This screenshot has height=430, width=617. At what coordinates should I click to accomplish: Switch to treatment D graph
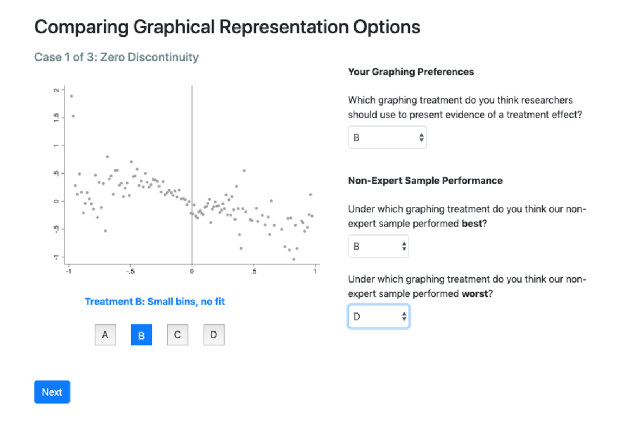point(214,335)
